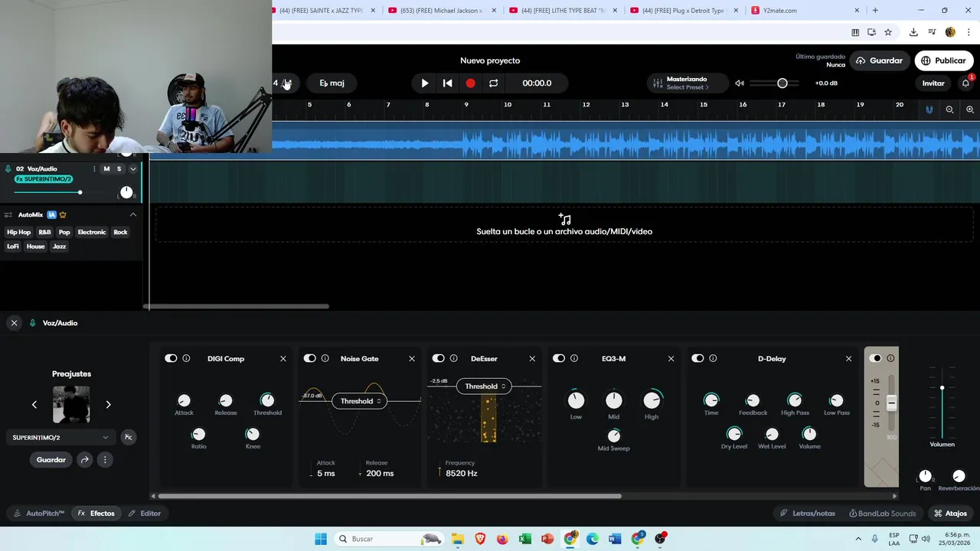
Task: Toggle the EQ3-M effect
Action: pyautogui.click(x=559, y=358)
